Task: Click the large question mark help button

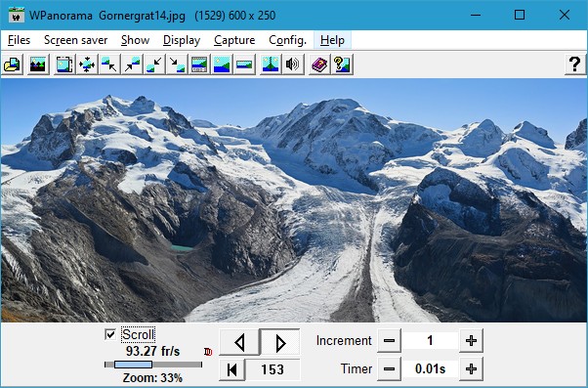Action: point(575,65)
